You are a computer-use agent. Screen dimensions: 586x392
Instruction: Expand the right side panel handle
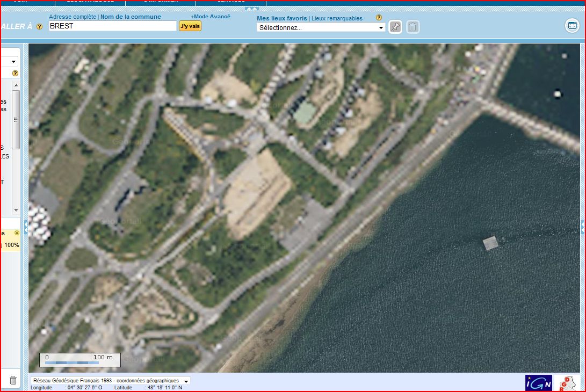[583, 227]
